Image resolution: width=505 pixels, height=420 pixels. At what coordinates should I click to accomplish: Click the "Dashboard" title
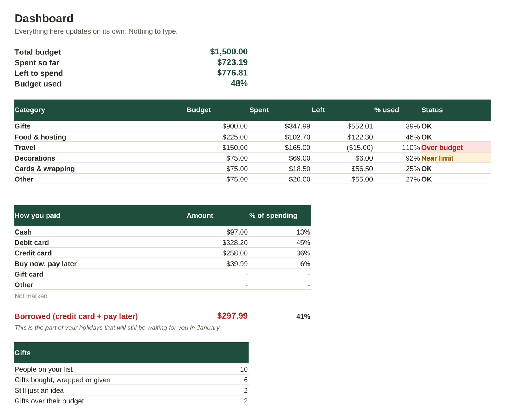pyautogui.click(x=44, y=18)
